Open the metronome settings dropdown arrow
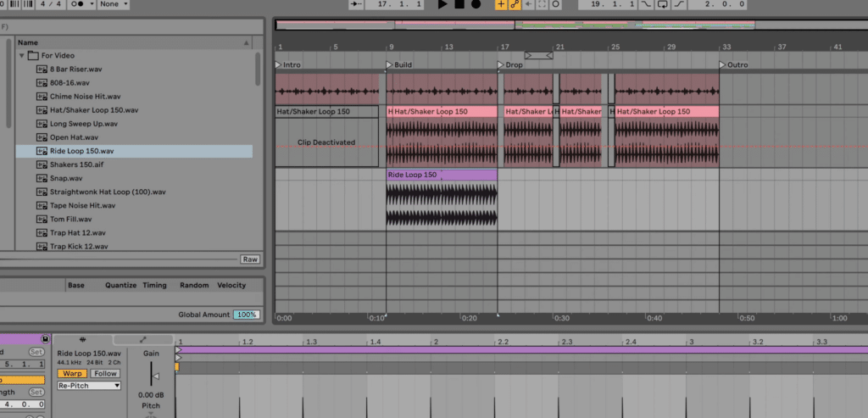This screenshot has height=418, width=868. point(91,4)
